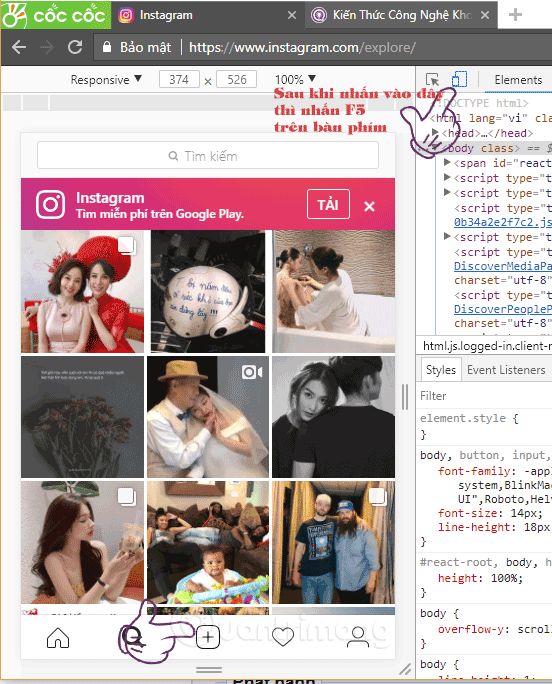Open the profile person icon
Viewport: 552px width, 684px height.
point(358,638)
